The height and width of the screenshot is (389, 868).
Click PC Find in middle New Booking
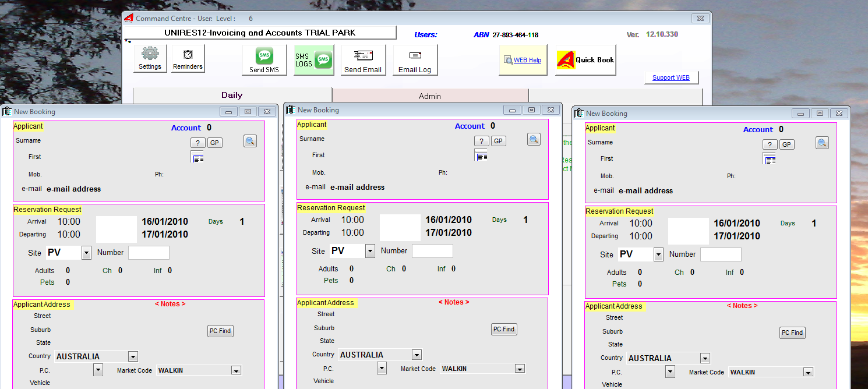point(504,329)
